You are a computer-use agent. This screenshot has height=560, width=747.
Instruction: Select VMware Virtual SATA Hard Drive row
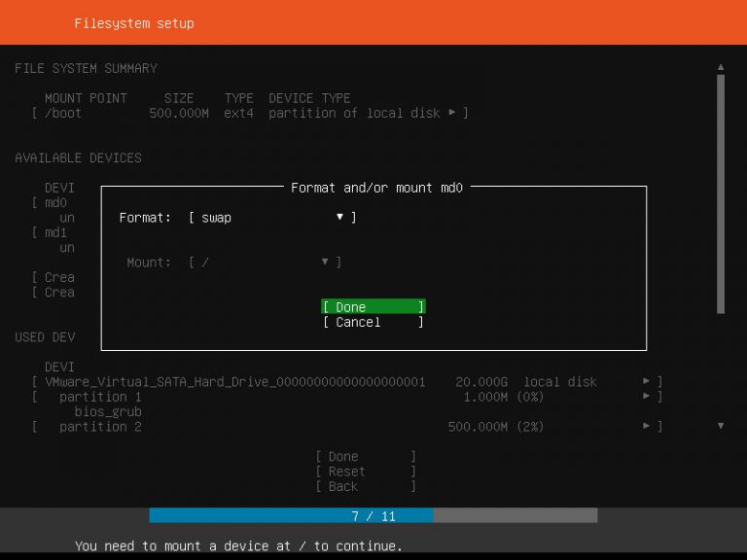tap(347, 382)
